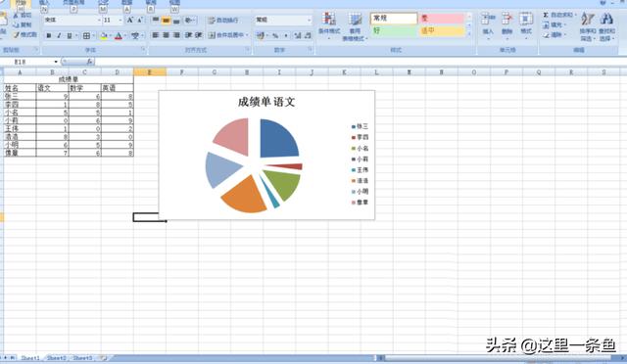Open the number format dropdown (常规)
The height and width of the screenshot is (364, 627).
tap(309, 20)
